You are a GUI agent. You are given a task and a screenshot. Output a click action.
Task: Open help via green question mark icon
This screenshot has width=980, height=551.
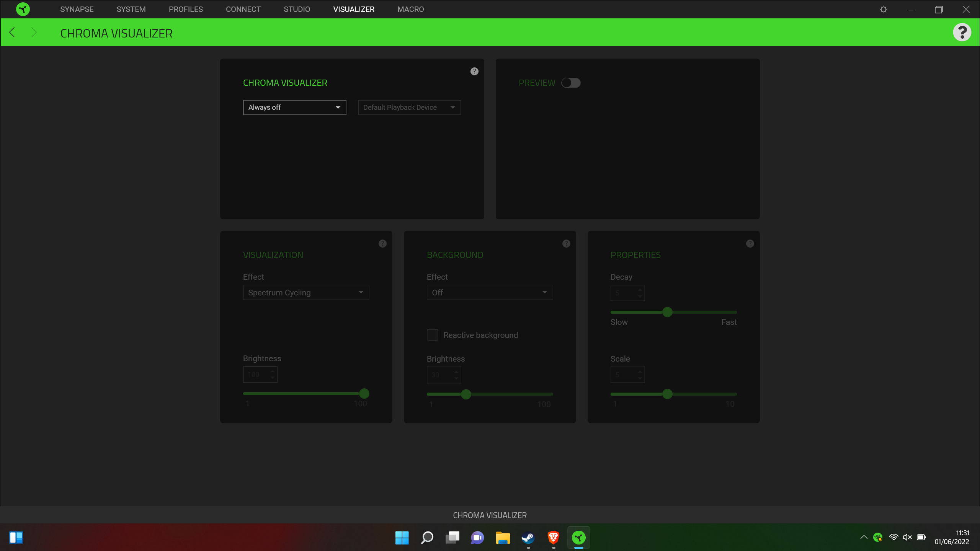pos(963,32)
